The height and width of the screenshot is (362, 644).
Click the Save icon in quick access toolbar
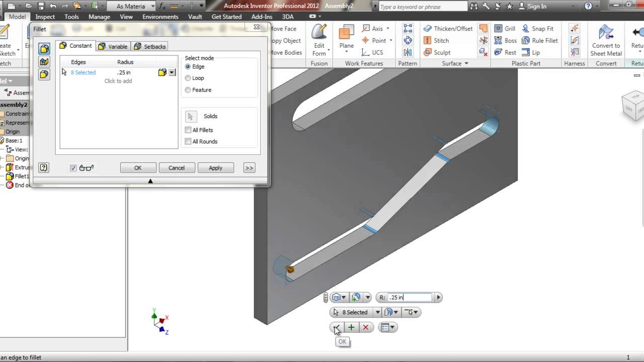click(x=41, y=6)
